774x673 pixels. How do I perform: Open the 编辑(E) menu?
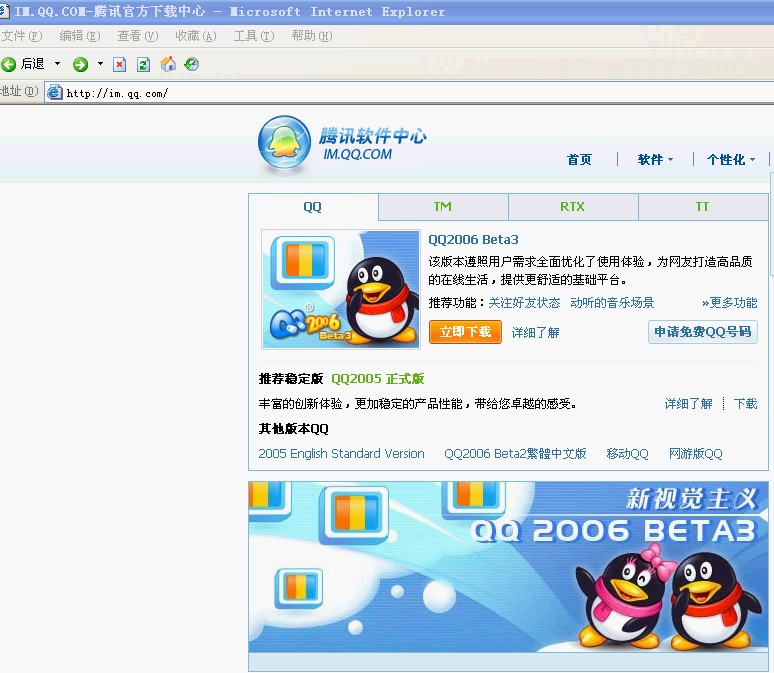click(79, 36)
